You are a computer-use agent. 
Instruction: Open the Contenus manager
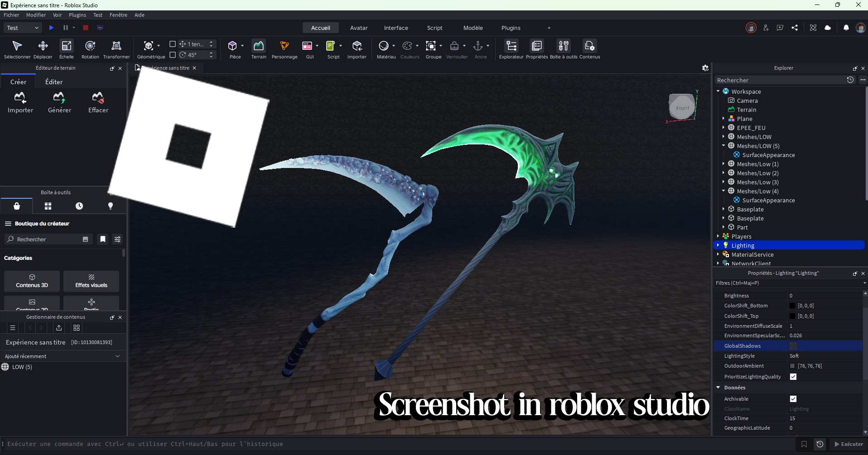click(x=589, y=49)
